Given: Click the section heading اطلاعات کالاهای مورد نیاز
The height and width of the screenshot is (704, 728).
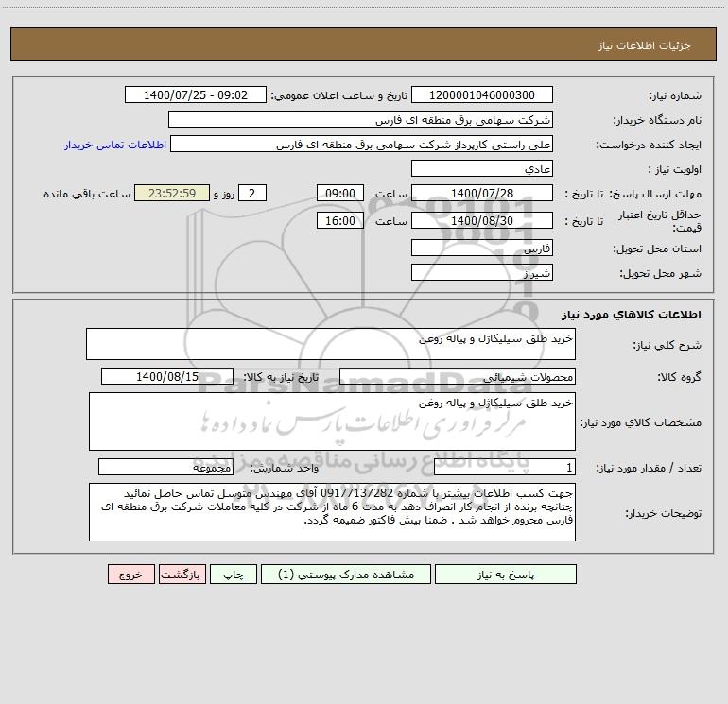Looking at the screenshot, I should 632,315.
